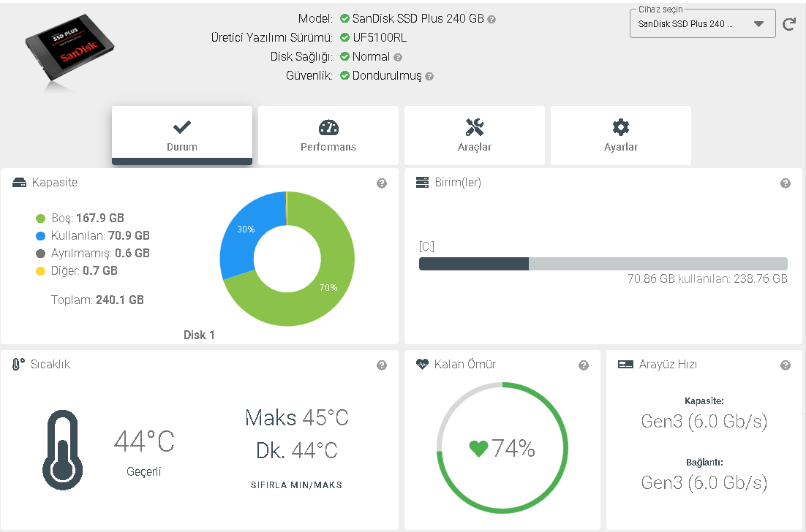Click the Dk. 44°C value

point(297,450)
